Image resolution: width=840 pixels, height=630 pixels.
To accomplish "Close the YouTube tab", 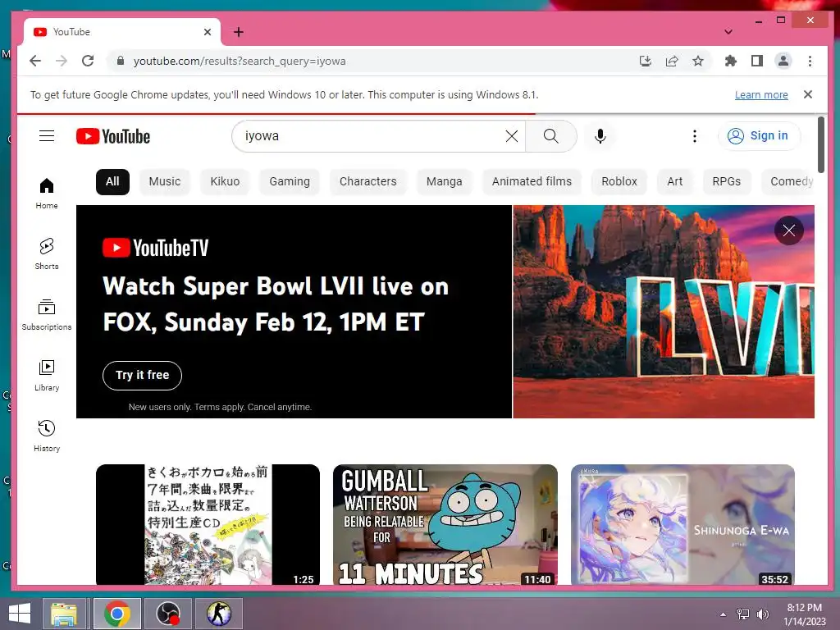I will click(208, 32).
